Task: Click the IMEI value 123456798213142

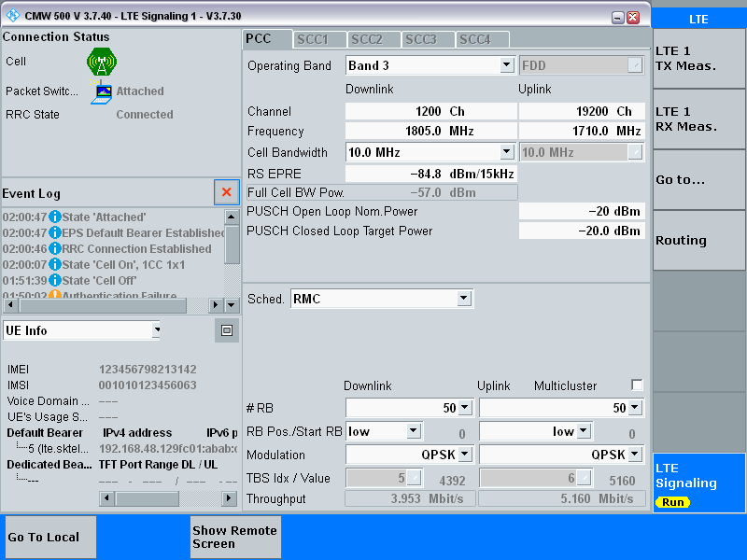Action: 148,369
